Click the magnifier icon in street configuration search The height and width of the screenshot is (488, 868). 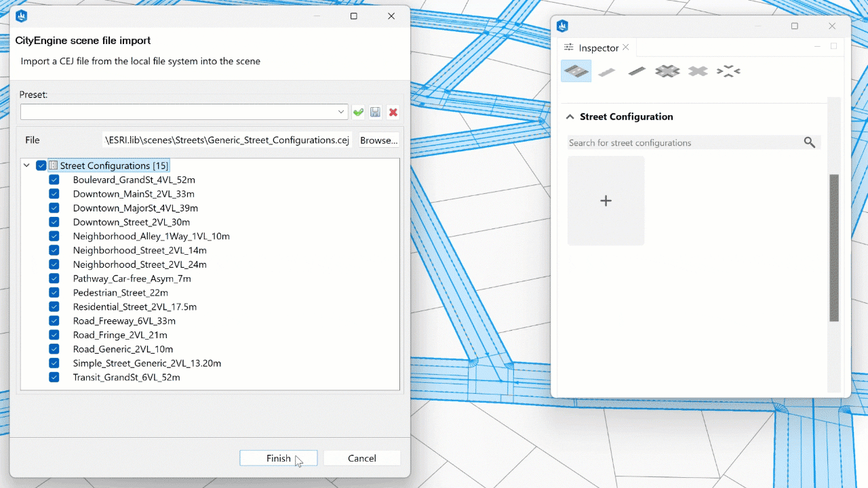809,142
